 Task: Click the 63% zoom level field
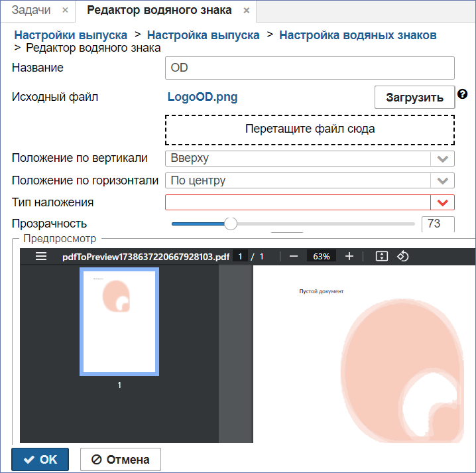click(x=321, y=256)
